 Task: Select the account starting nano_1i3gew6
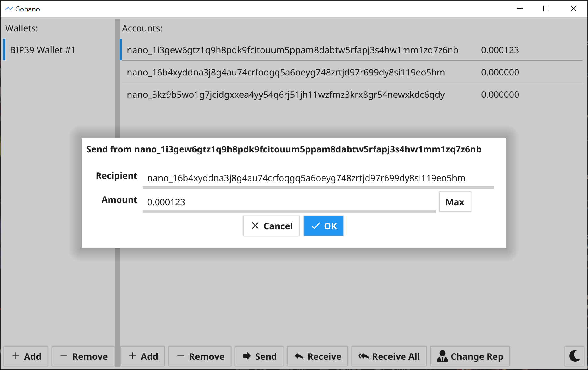pyautogui.click(x=292, y=50)
